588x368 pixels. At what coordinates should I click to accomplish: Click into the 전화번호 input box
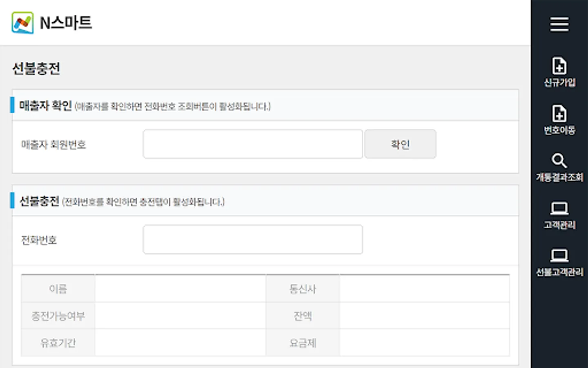(x=252, y=240)
